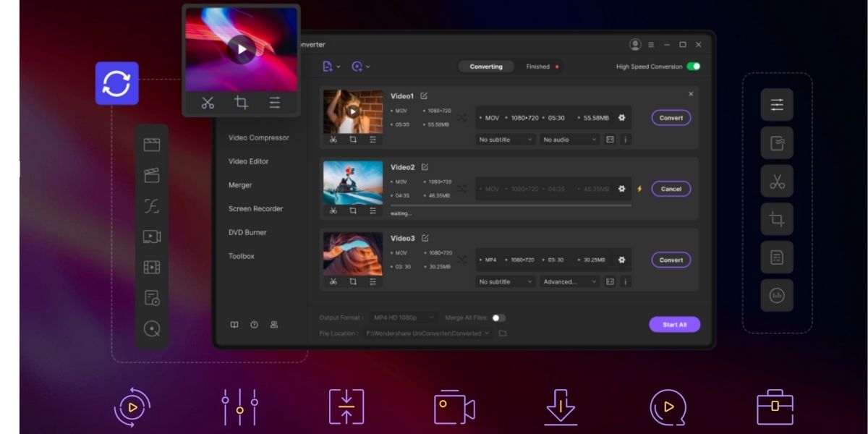This screenshot has height=434, width=868.
Task: Expand the Advanced audio dropdown for Video3
Action: [x=570, y=282]
